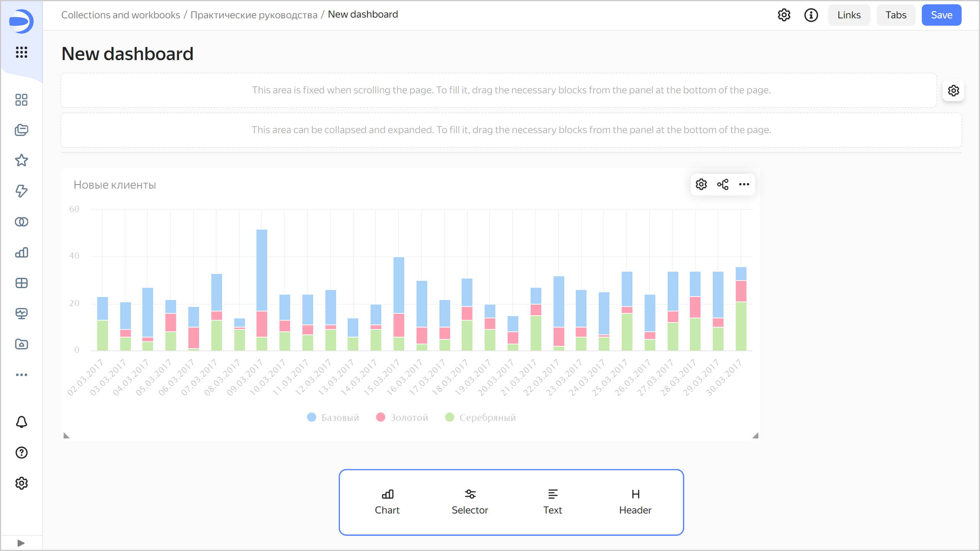The width and height of the screenshot is (980, 551).
Task: Click the widget links icon on chart
Action: coord(723,184)
